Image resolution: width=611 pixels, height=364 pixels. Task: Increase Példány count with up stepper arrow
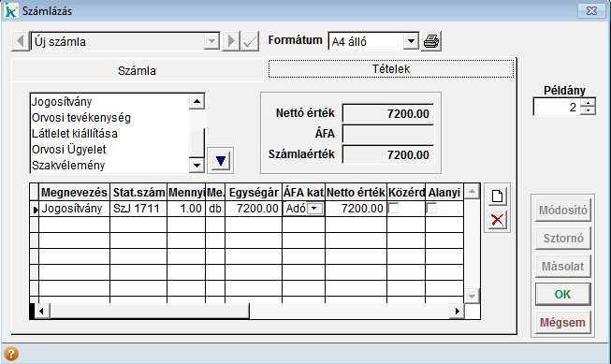[588, 103]
